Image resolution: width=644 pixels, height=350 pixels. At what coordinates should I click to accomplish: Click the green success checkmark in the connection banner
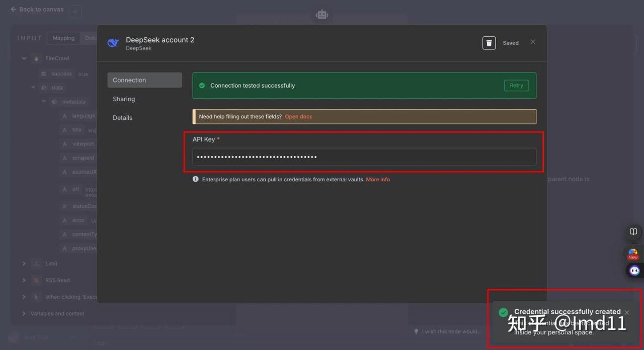(202, 86)
